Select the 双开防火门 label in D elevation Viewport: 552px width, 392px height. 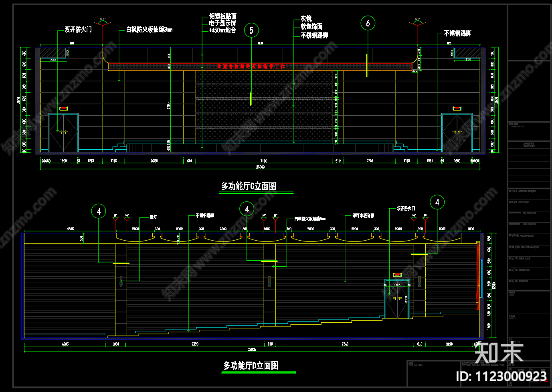pos(406,209)
